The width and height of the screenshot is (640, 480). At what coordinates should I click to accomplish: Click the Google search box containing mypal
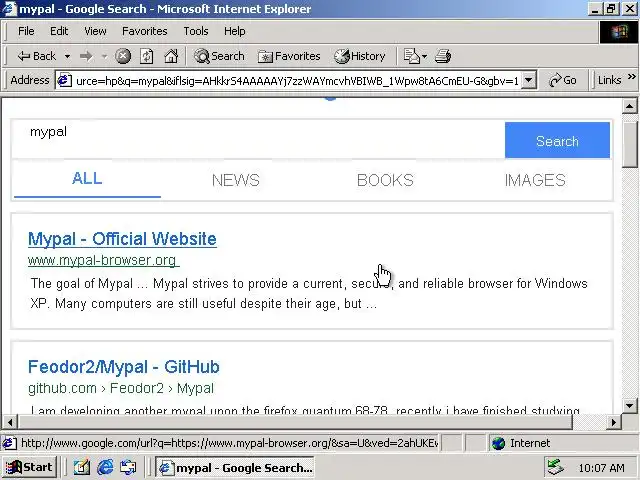tap(259, 140)
